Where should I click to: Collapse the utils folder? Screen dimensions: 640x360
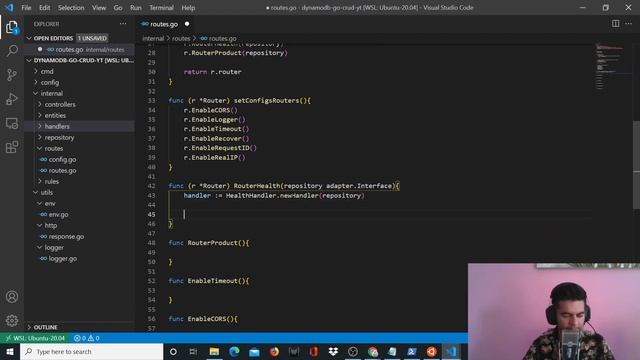(x=47, y=193)
